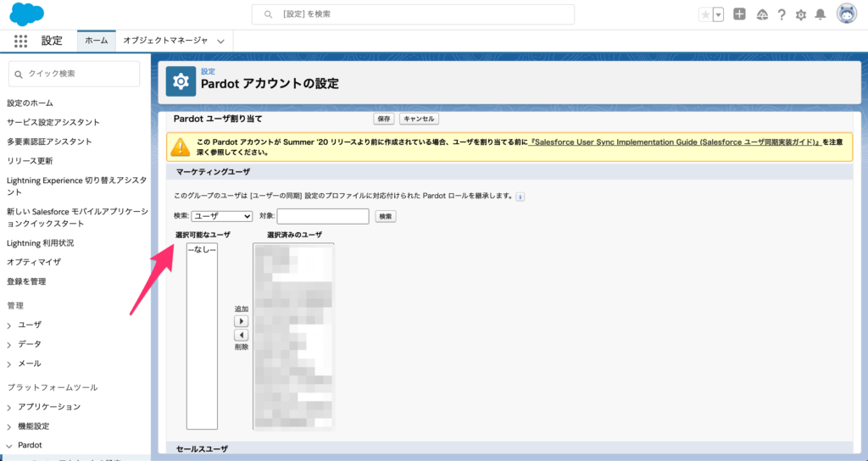Expand the アプリケーション sidebar section
Image resolution: width=868 pixels, height=461 pixels.
[8, 408]
